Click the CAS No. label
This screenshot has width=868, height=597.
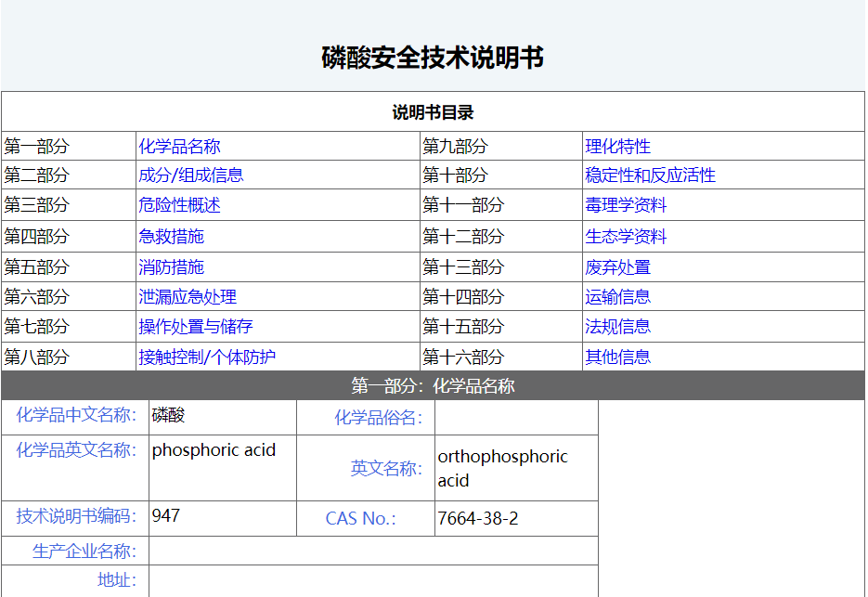(360, 518)
